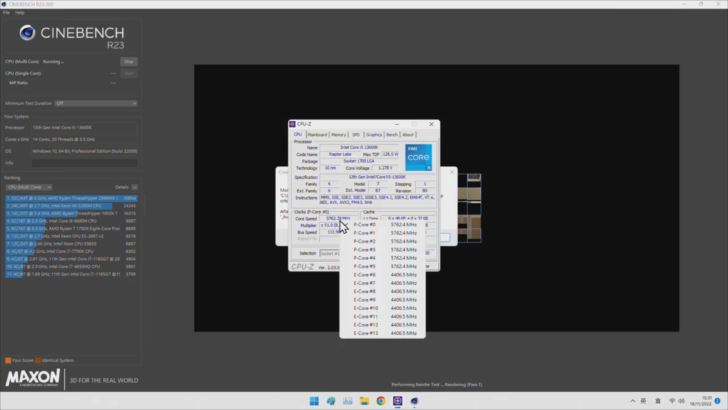Screen dimensions: 728x410
Task: Switch to the About tab in CPU-Z
Action: 408,135
